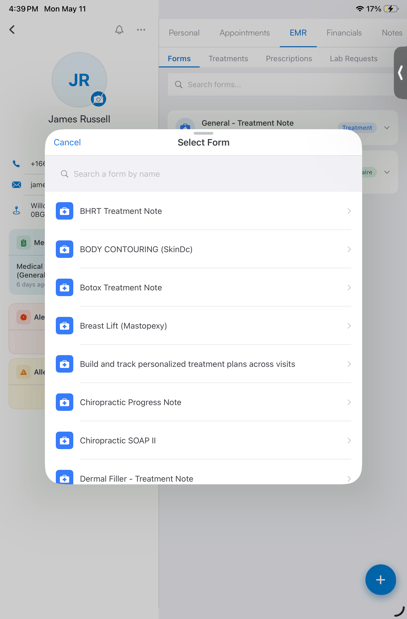Select the Botox Treatment Note form
The image size is (407, 619).
(203, 288)
